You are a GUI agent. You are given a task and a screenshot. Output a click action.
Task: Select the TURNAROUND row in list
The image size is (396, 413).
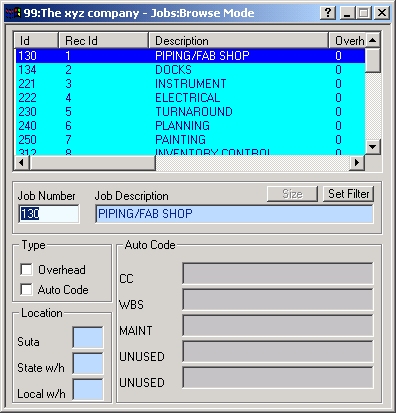pyautogui.click(x=190, y=112)
